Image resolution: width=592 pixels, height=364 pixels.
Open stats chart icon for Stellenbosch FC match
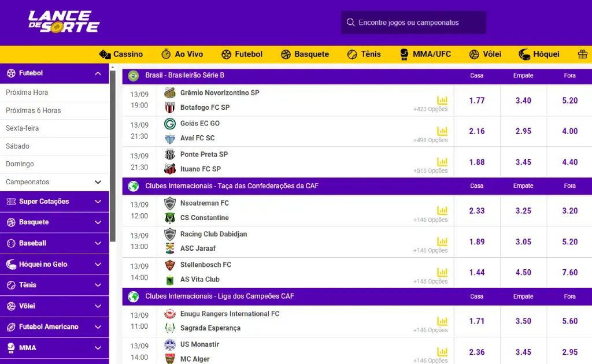(442, 272)
